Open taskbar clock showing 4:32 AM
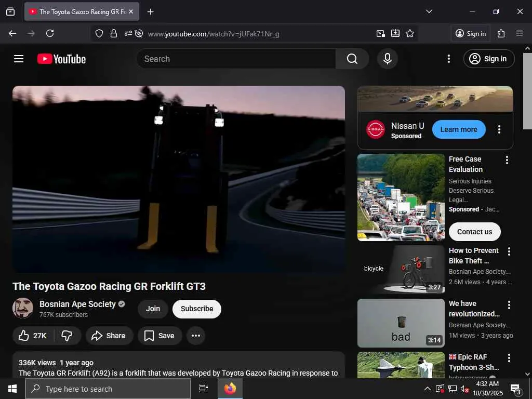 (487, 389)
